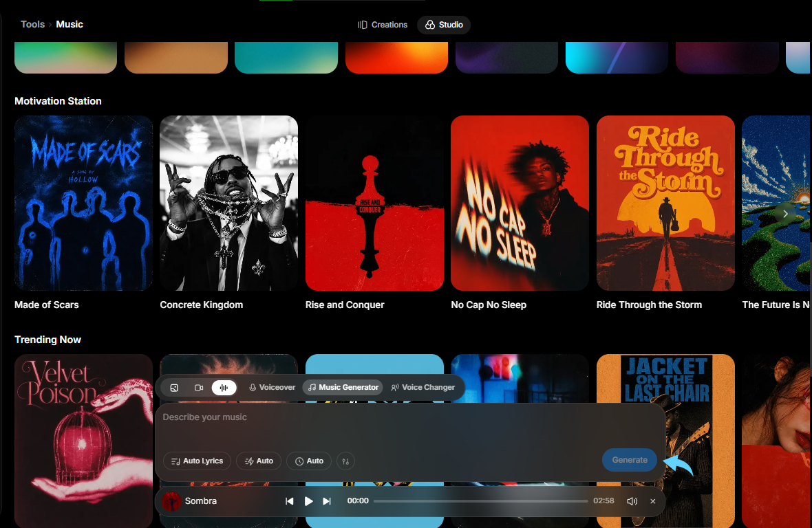Open the Auto duration dropdown with clock icon
This screenshot has width=812, height=528.
point(309,461)
